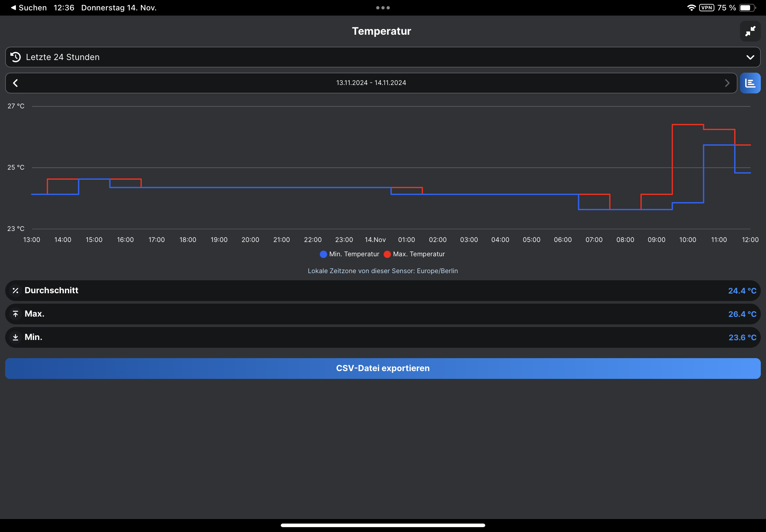Click the blue Min. Temperatur legend dot
The width and height of the screenshot is (766, 532).
tap(323, 254)
